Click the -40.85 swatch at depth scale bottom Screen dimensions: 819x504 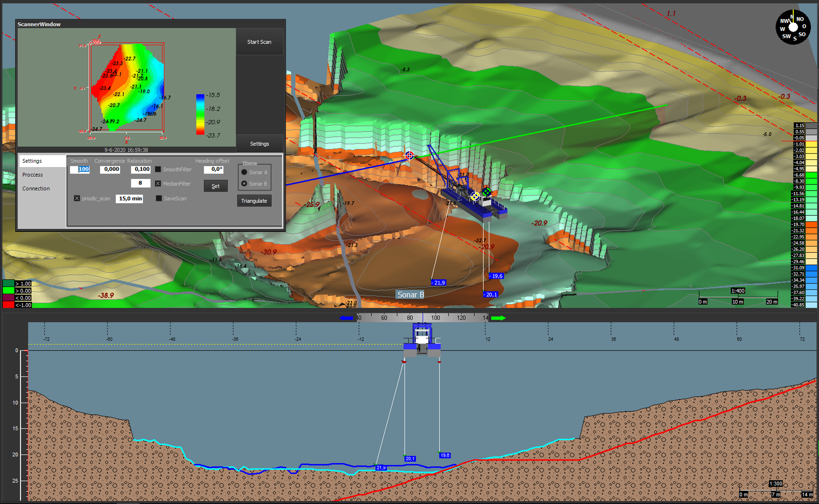(811, 305)
